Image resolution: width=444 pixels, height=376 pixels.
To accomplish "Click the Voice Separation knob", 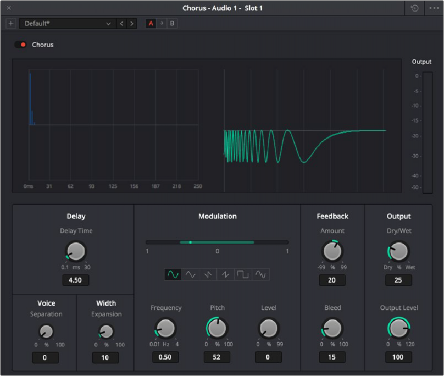I will coord(46,332).
